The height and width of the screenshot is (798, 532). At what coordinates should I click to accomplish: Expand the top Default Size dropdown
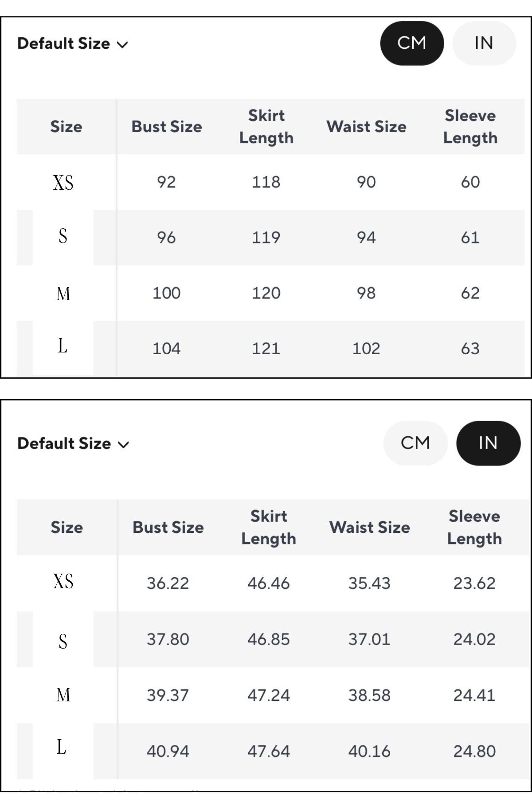point(73,43)
